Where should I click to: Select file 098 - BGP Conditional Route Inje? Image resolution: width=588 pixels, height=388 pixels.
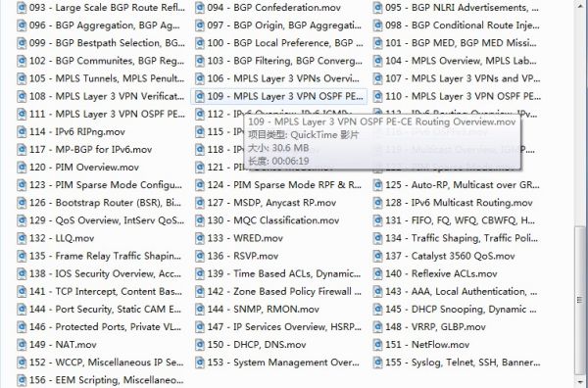tap(457, 25)
